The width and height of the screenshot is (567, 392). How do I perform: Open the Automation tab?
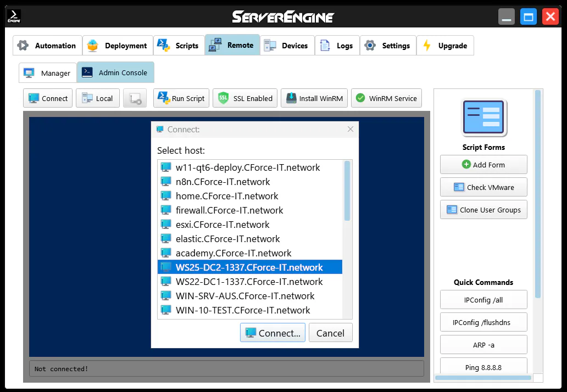pyautogui.click(x=47, y=46)
